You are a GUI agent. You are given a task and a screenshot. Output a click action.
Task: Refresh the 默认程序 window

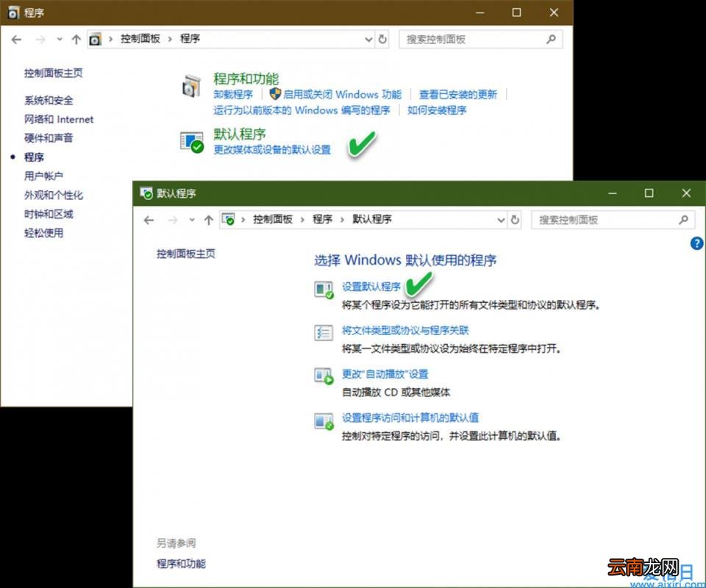(515, 220)
